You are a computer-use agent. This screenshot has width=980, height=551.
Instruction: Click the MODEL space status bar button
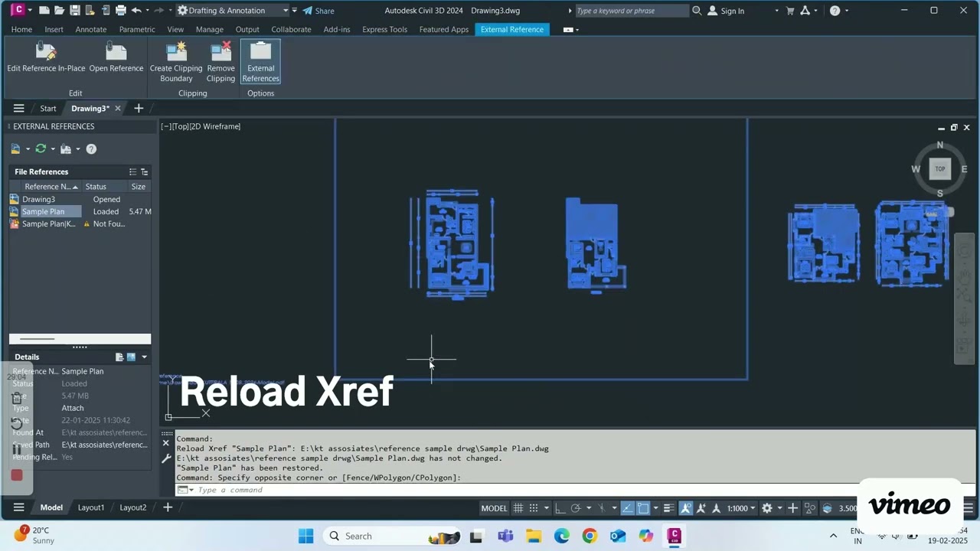494,508
